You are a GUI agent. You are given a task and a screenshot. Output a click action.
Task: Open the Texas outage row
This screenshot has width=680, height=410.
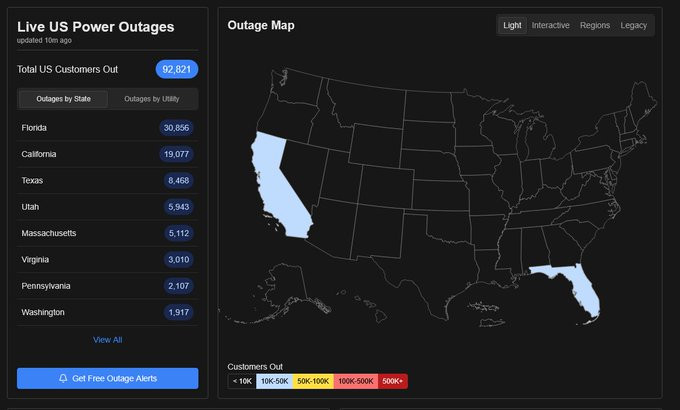click(108, 181)
